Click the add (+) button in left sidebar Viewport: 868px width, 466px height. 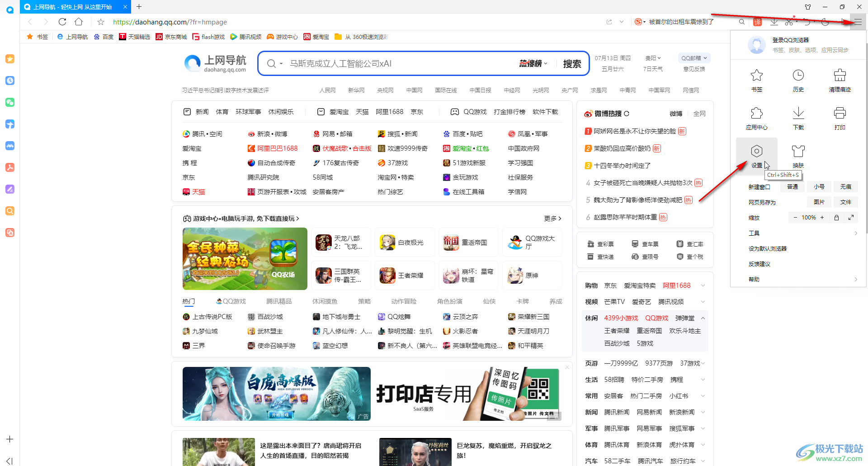(10, 439)
